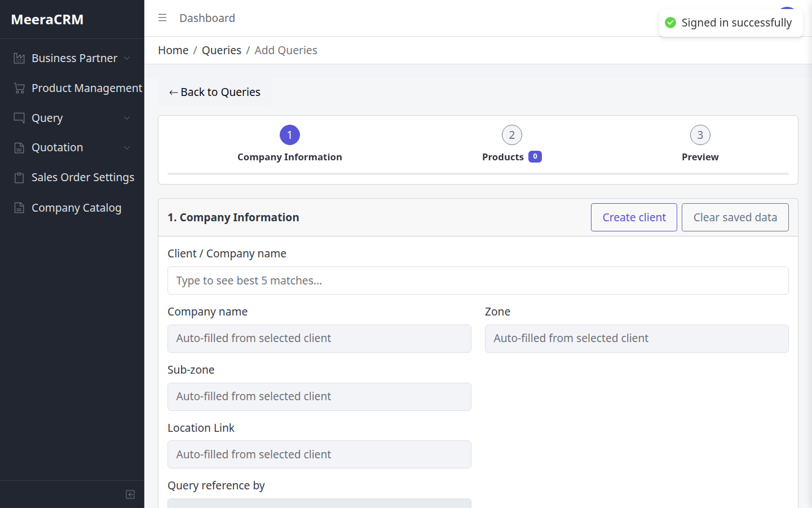Click Back to Queries button
812x508 pixels.
pyautogui.click(x=215, y=92)
